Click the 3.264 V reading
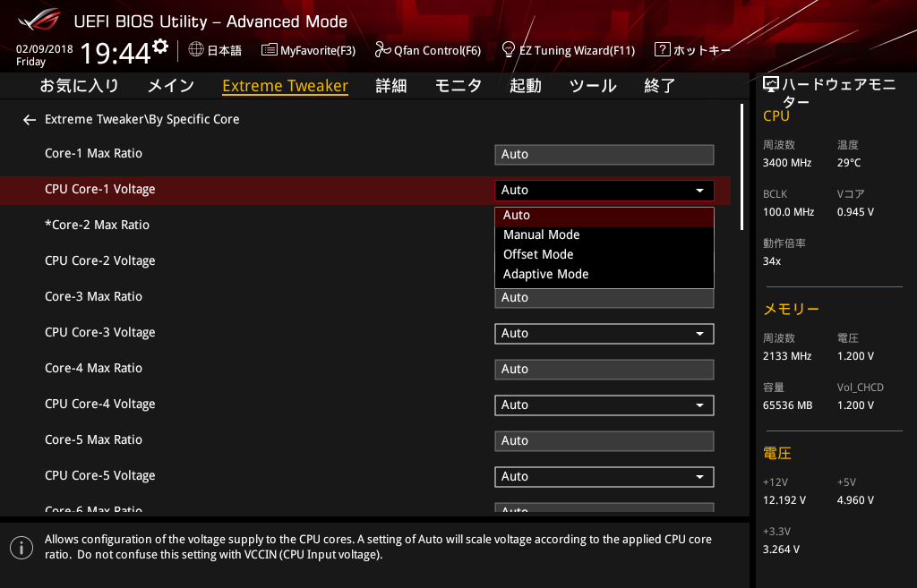Image resolution: width=917 pixels, height=588 pixels. pyautogui.click(x=781, y=550)
